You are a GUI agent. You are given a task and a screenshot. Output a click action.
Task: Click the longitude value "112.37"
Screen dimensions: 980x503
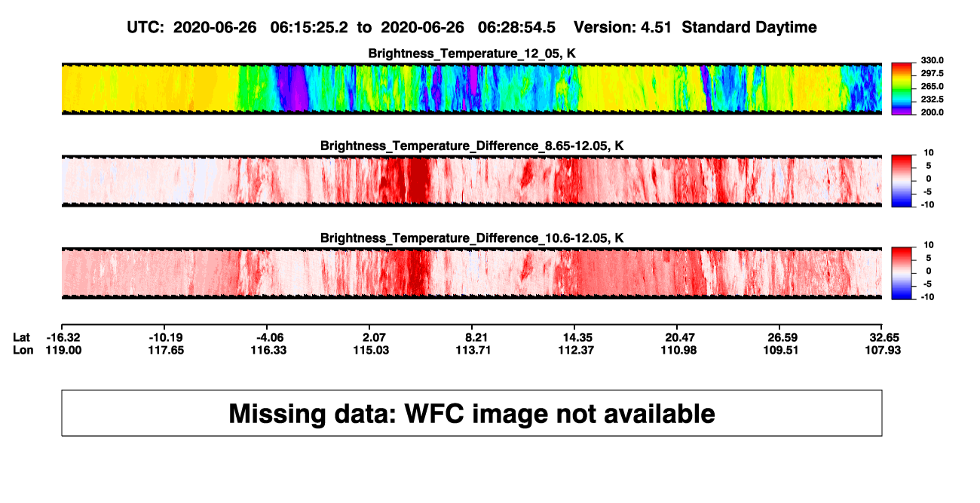(x=577, y=350)
